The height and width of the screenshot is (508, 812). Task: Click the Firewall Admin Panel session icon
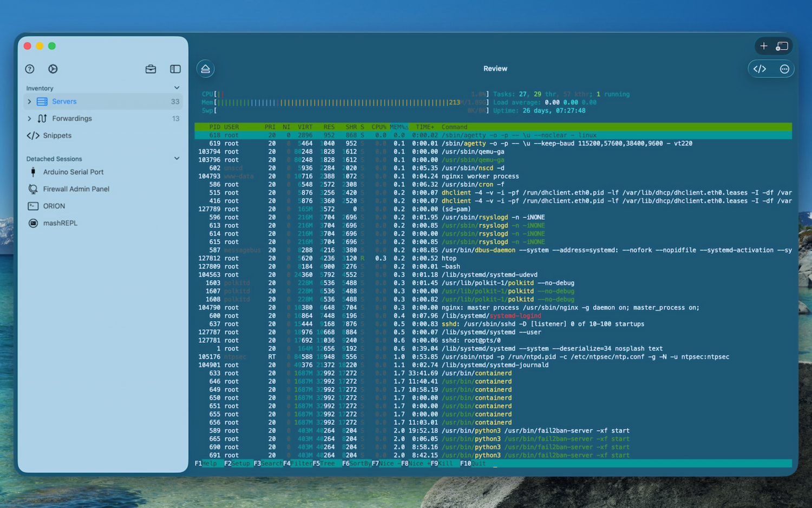click(33, 189)
